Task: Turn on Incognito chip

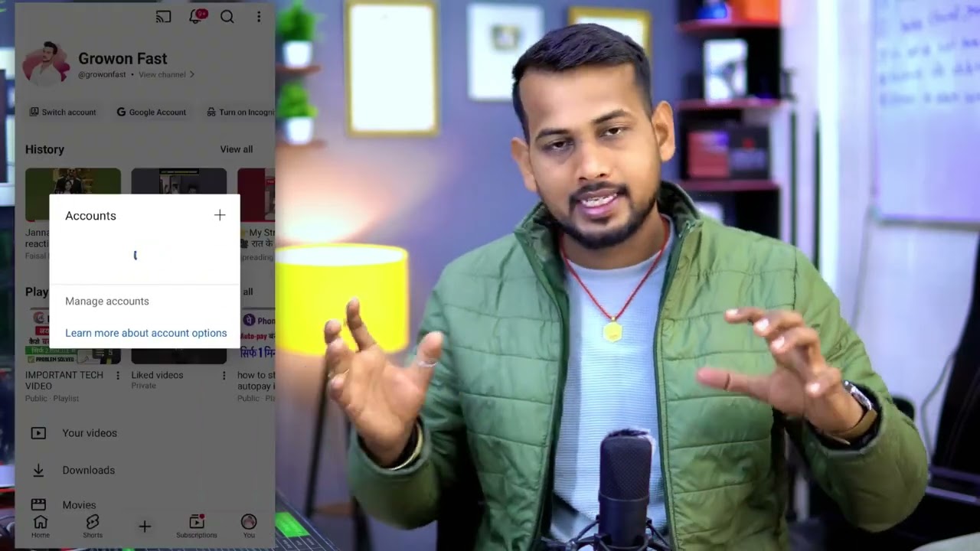Action: tap(240, 112)
